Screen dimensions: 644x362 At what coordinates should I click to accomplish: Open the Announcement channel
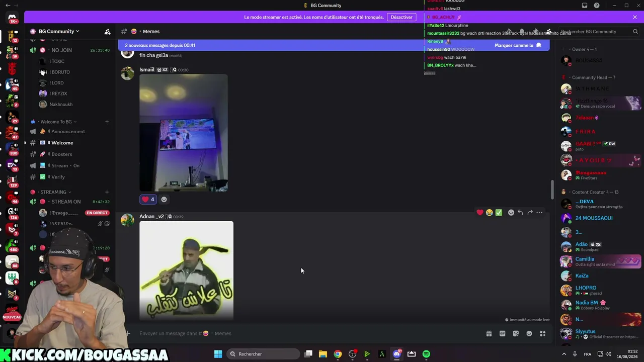click(70, 132)
